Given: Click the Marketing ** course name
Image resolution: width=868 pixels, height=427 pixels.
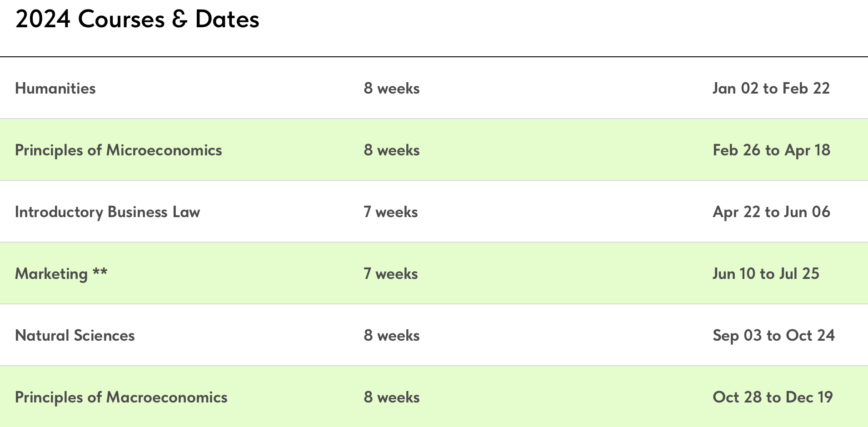Looking at the screenshot, I should (x=51, y=274).
